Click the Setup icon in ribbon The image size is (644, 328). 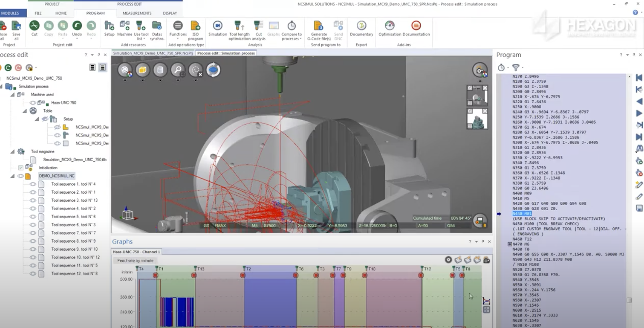click(109, 26)
